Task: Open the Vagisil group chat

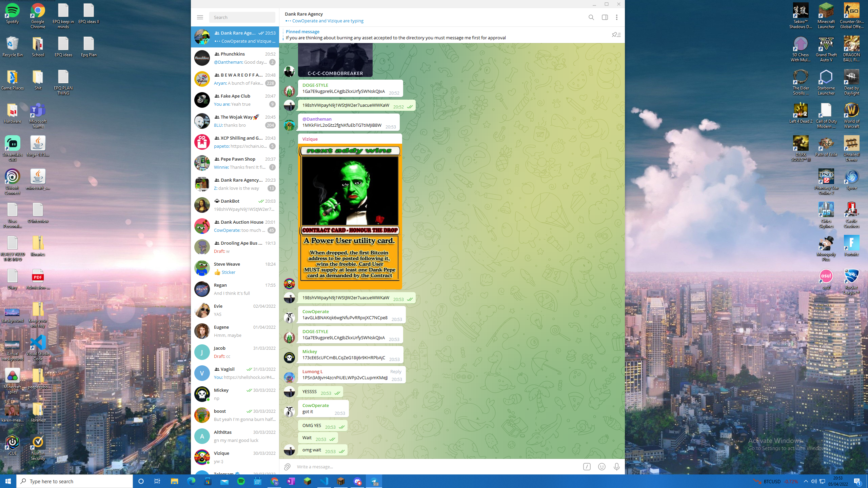Action: [x=235, y=373]
